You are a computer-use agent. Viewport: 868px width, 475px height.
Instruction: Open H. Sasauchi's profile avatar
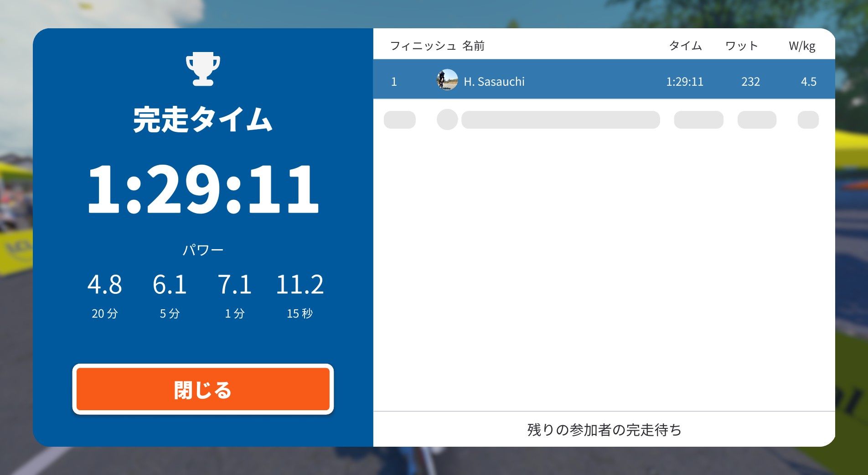click(447, 80)
